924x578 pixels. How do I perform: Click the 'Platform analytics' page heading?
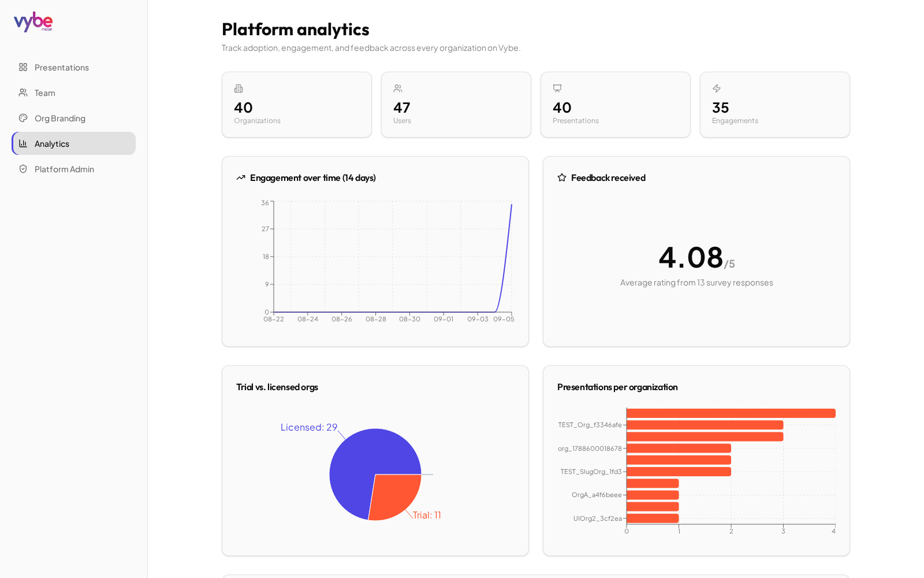(x=296, y=29)
